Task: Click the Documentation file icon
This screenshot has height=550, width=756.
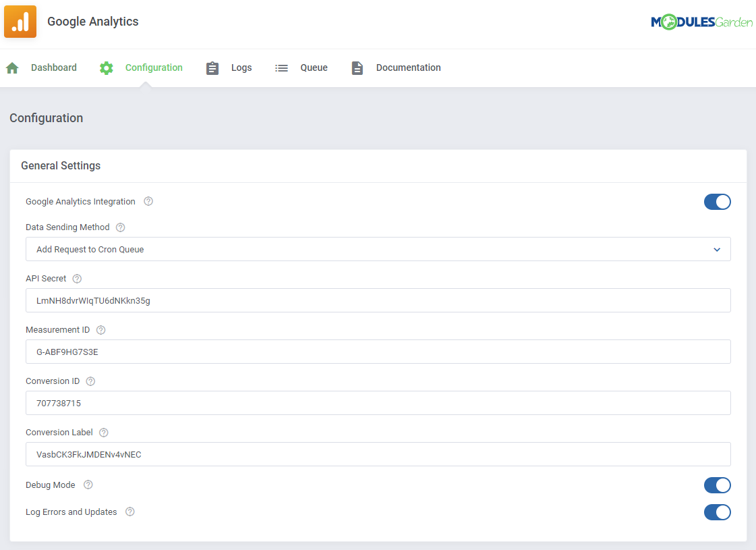Action: [357, 68]
